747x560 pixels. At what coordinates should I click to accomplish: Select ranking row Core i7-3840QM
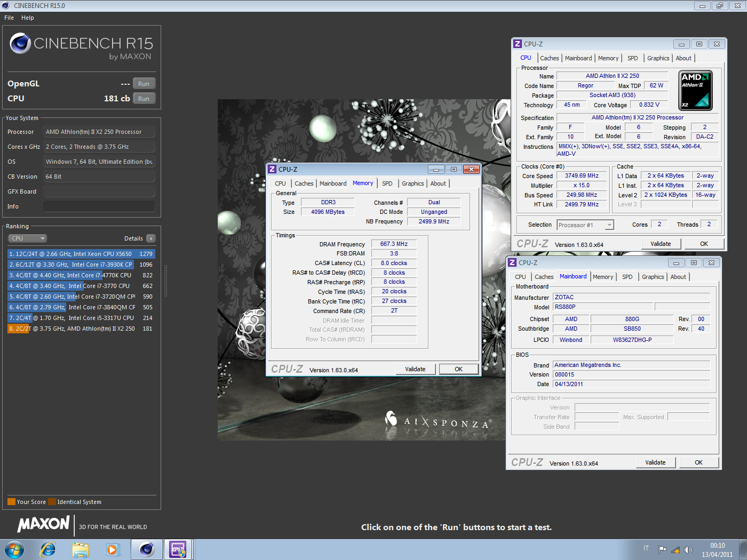pos(81,307)
